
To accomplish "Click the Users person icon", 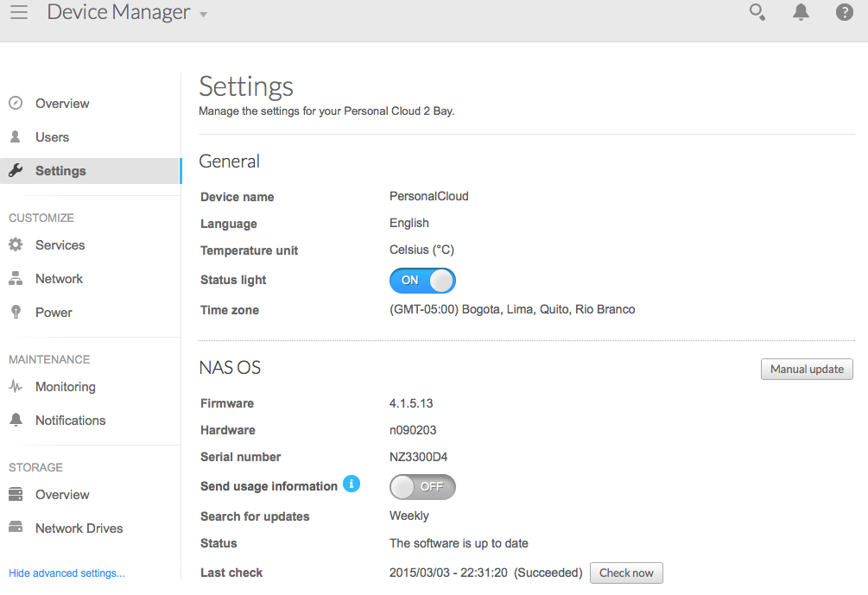I will click(16, 136).
